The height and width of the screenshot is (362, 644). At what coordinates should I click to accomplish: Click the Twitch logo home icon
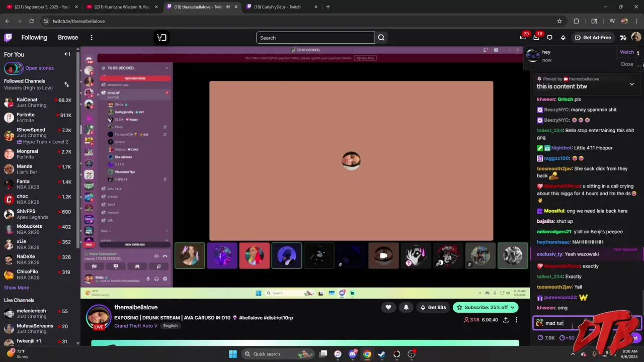pyautogui.click(x=8, y=38)
